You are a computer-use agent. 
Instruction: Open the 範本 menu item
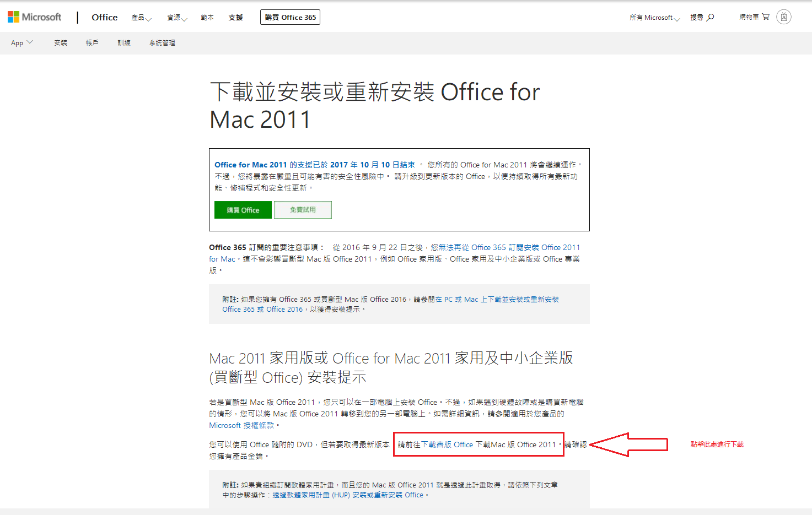(207, 18)
